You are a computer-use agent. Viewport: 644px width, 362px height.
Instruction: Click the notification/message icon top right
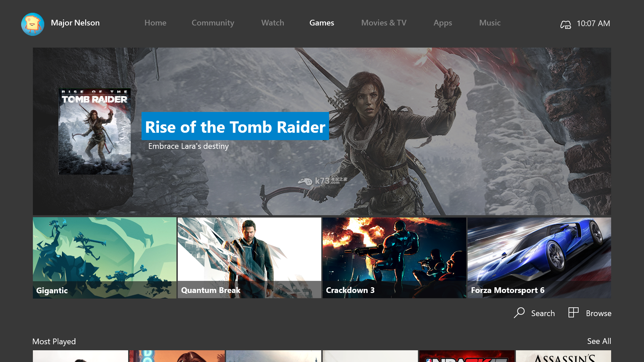pyautogui.click(x=565, y=23)
